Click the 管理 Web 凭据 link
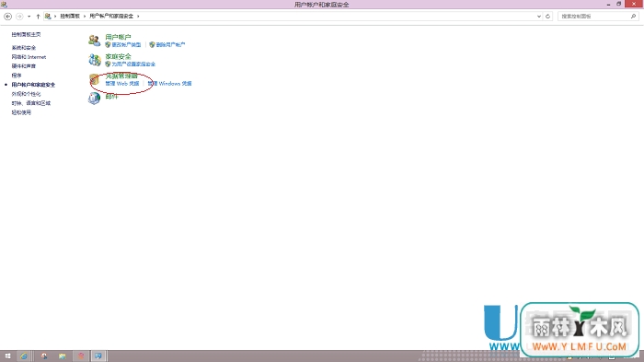This screenshot has width=644, height=362. (122, 84)
